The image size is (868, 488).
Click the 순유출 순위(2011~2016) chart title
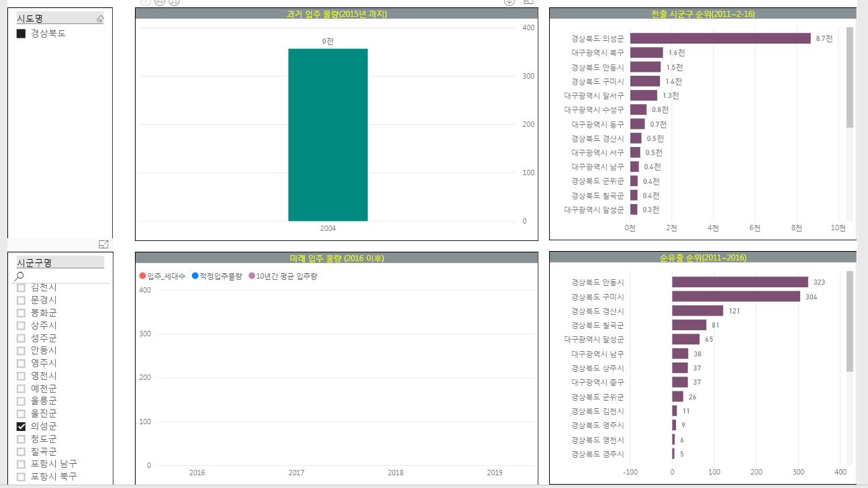(x=703, y=258)
